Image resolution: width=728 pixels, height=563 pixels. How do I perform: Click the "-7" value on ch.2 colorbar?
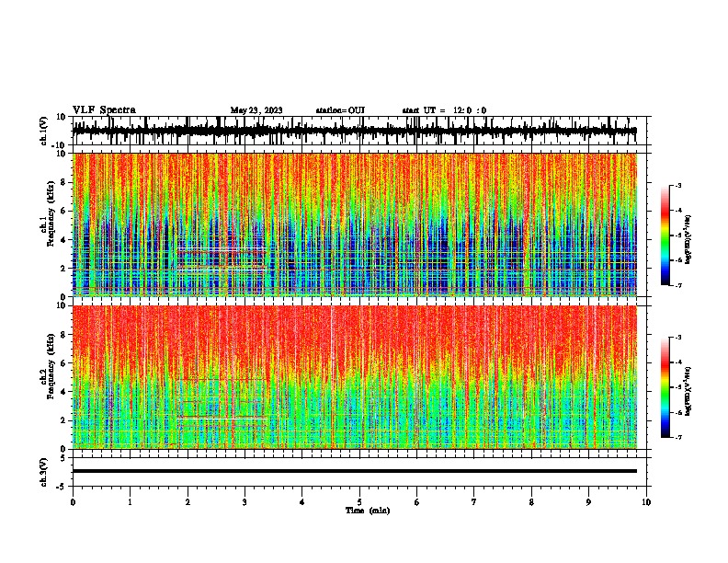point(678,437)
